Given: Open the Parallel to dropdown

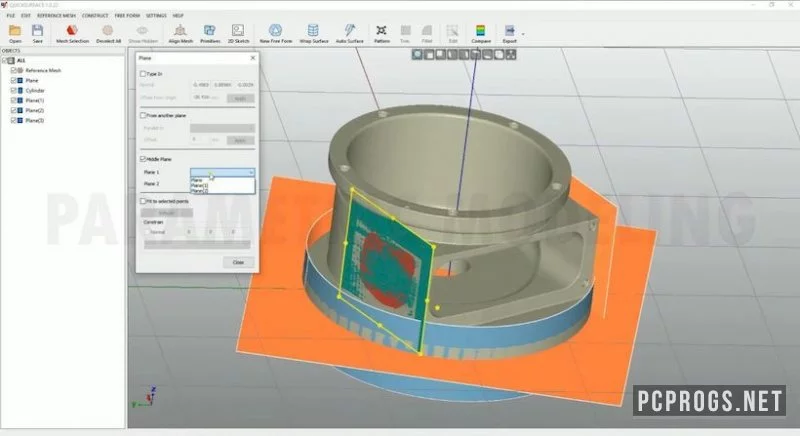Looking at the screenshot, I should [222, 128].
